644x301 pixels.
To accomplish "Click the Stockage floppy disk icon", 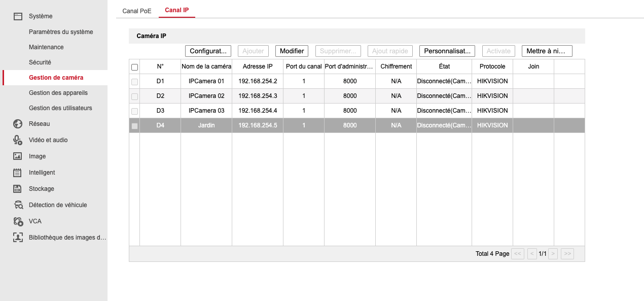I will [x=18, y=189].
